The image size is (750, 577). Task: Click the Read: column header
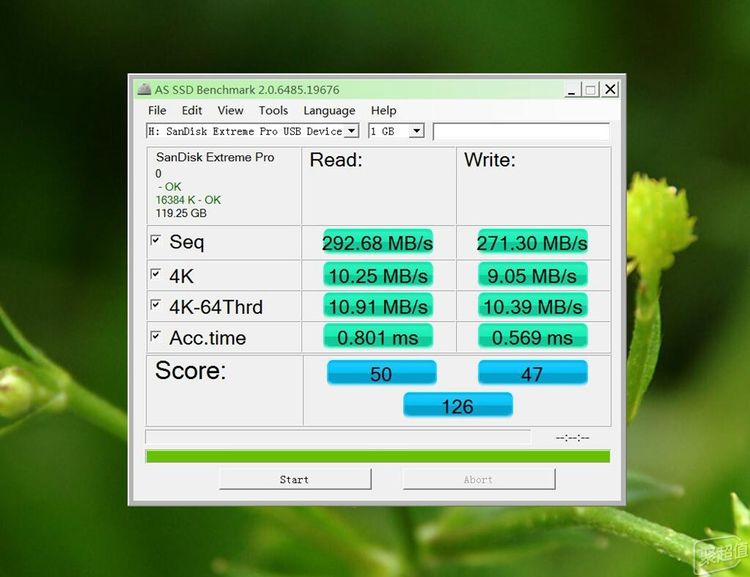pos(336,160)
